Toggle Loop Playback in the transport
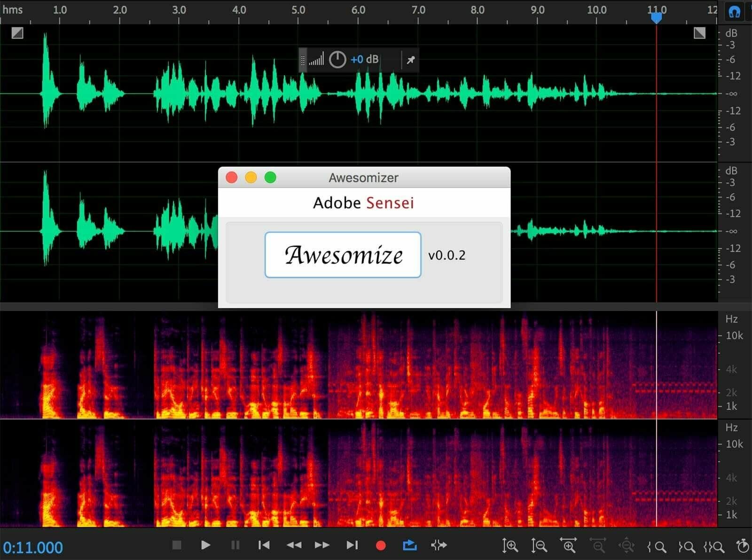Screen dimensions: 752x560 (x=409, y=545)
